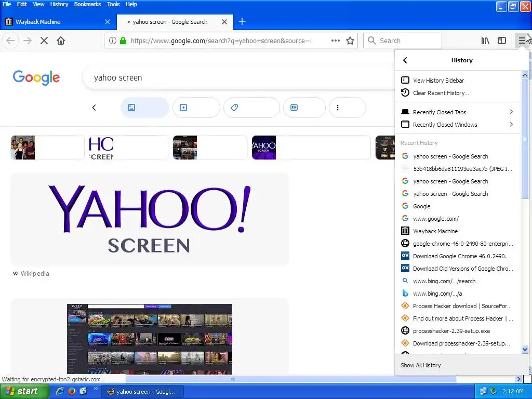Click the group of people thumbnail

(23, 148)
